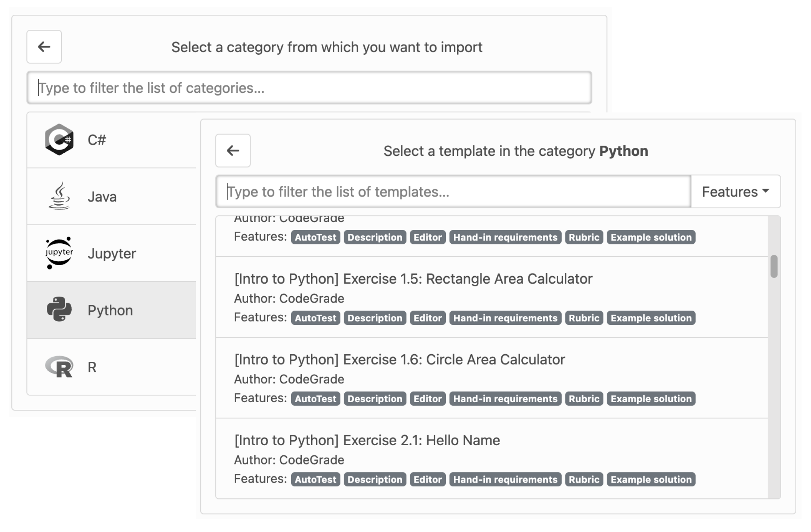Click back arrow in Python template panel

click(233, 151)
